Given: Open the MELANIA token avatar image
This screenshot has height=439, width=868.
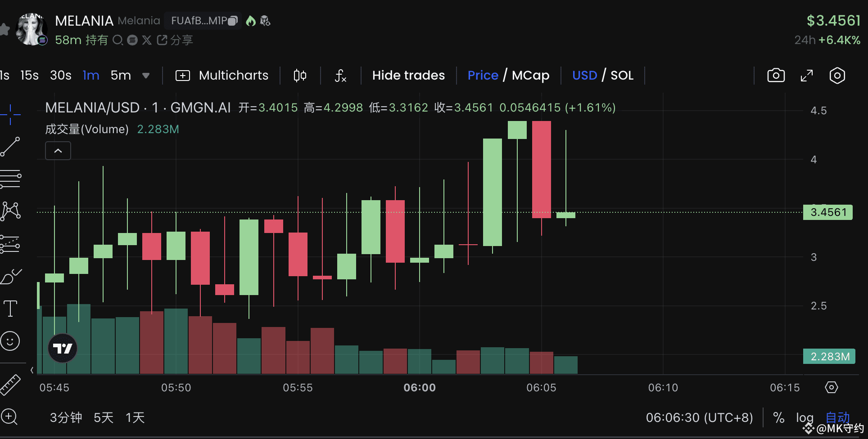Looking at the screenshot, I should tap(31, 29).
